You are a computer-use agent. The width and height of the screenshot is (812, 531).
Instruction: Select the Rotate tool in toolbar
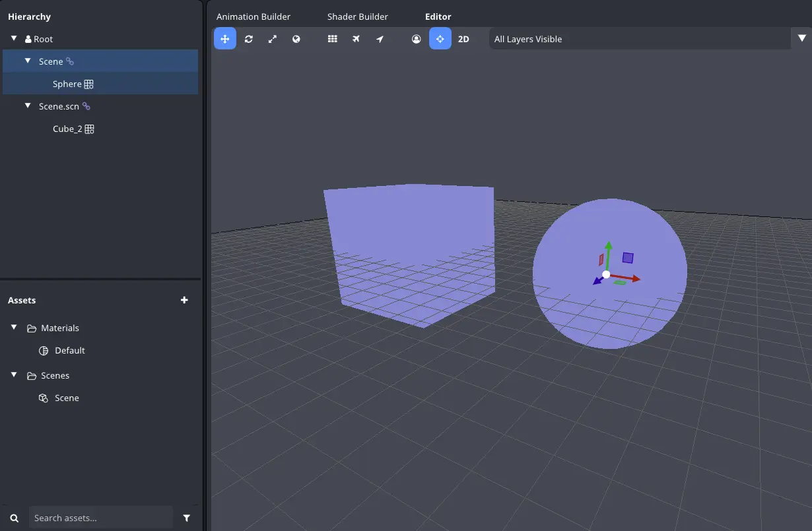pos(249,39)
